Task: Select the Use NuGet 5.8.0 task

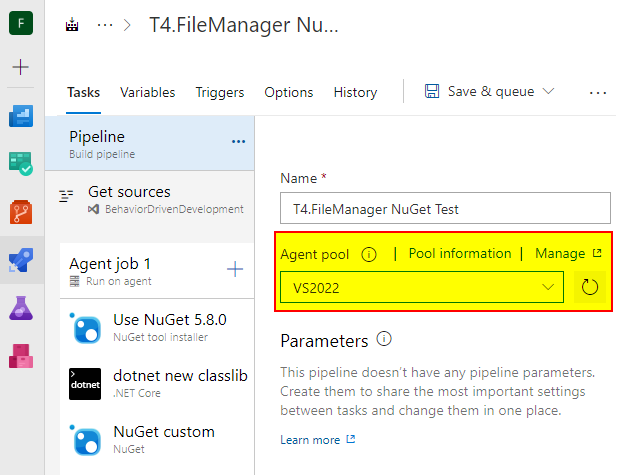Action: click(x=157, y=328)
